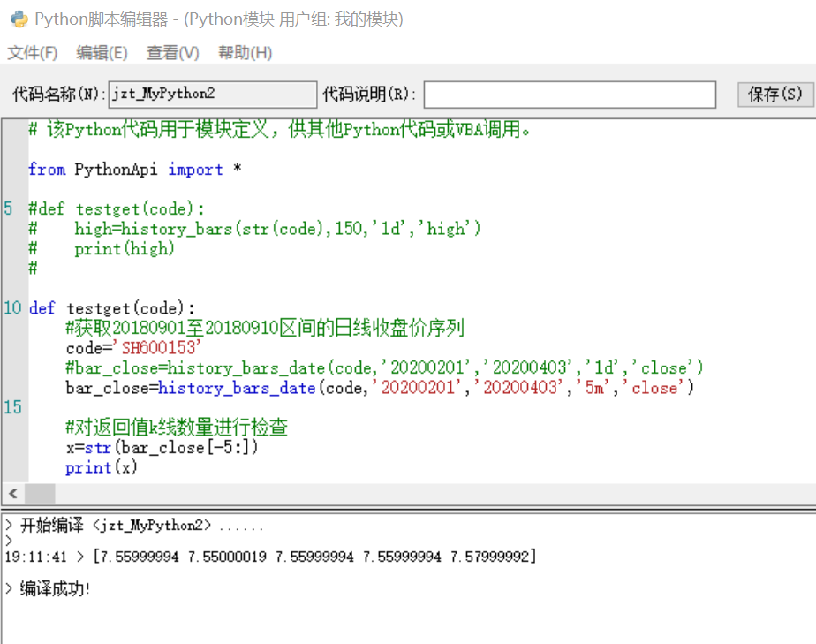This screenshot has height=644, width=816.
Task: Focus the 代码说明(R) input field
Action: pos(570,95)
